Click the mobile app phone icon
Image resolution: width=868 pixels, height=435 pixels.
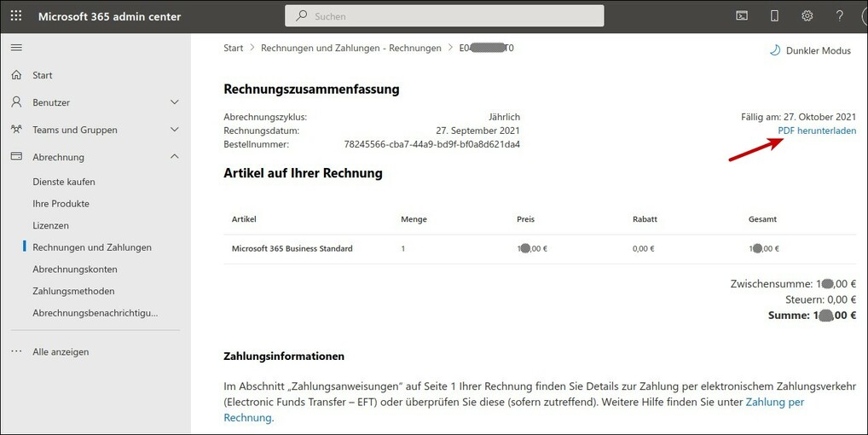774,16
